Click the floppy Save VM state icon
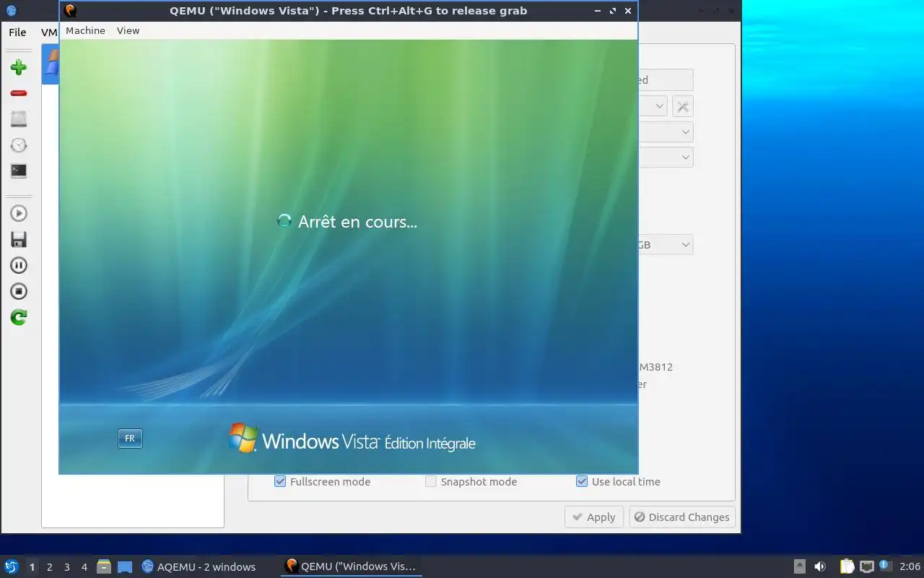Screen dimensions: 924x578 click(x=19, y=239)
